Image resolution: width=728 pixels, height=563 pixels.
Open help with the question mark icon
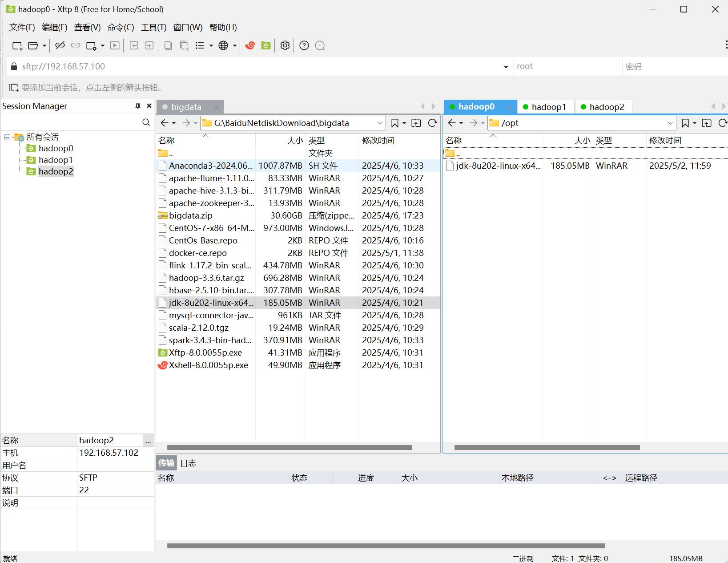(304, 45)
